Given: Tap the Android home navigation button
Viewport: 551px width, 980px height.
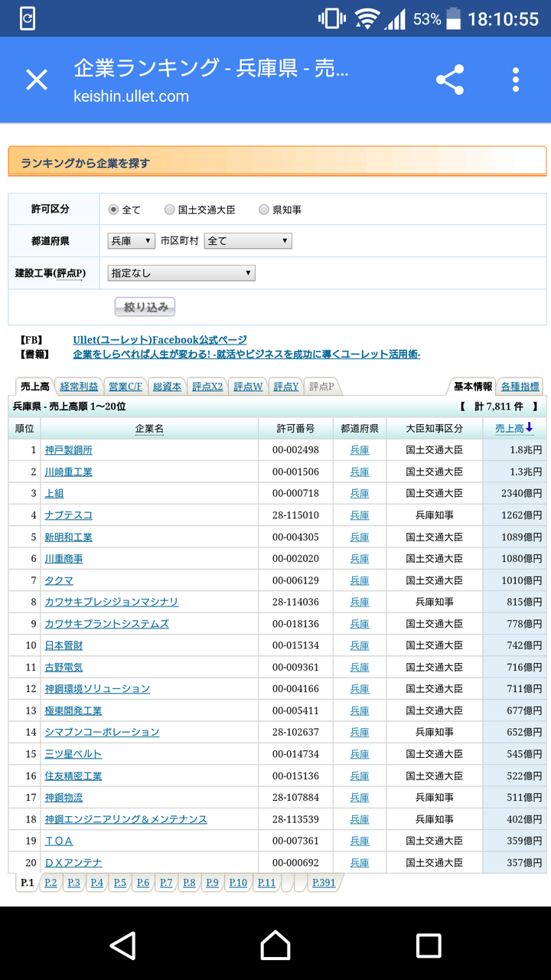Looking at the screenshot, I should pyautogui.click(x=275, y=946).
